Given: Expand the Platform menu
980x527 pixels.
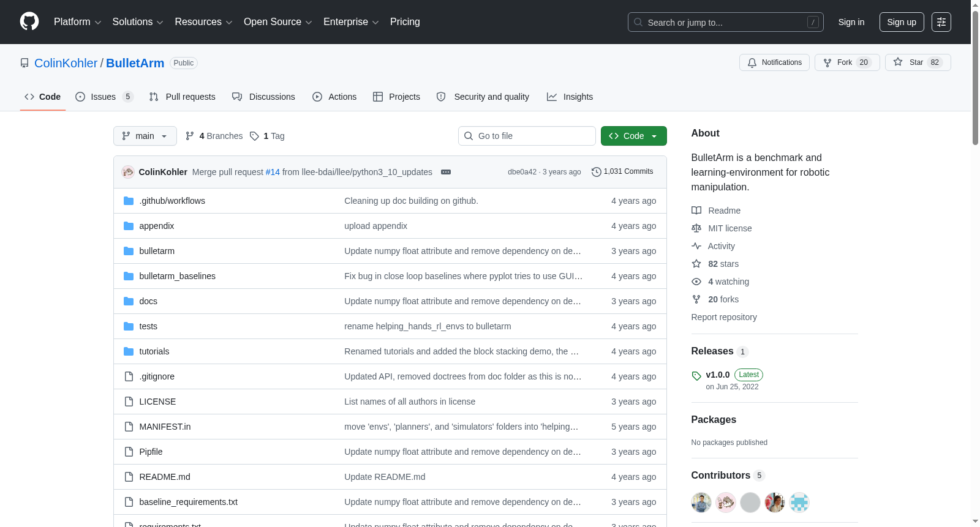Looking at the screenshot, I should 77,22.
